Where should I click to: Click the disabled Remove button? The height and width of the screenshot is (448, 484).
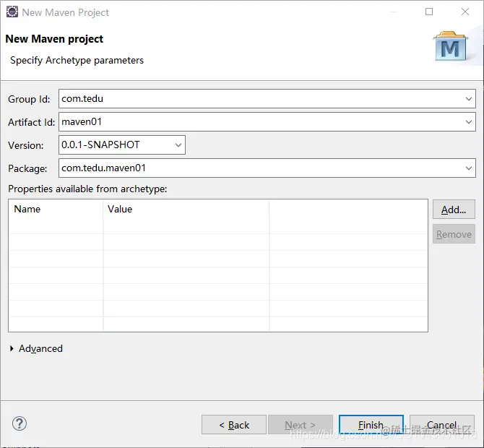coord(454,234)
